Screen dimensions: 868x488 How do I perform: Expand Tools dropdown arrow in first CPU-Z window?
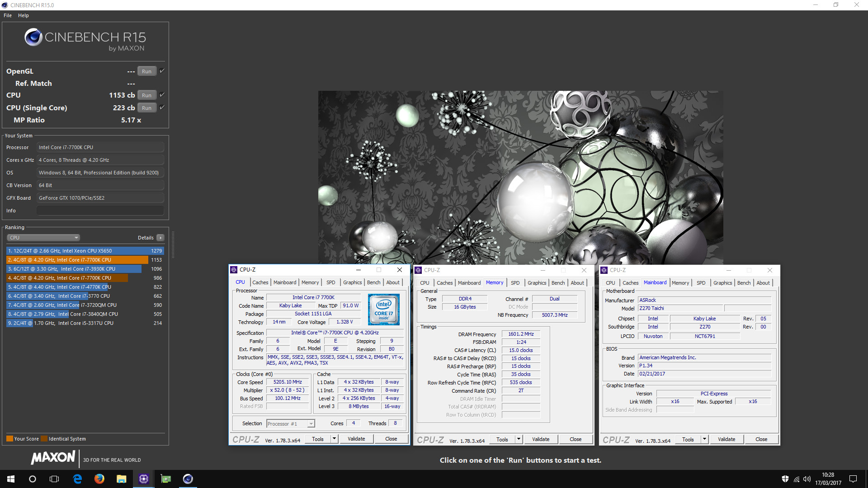(335, 439)
